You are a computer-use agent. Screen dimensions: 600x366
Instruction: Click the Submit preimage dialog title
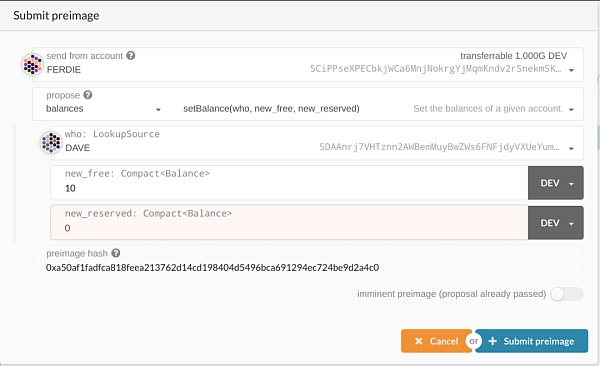point(56,15)
